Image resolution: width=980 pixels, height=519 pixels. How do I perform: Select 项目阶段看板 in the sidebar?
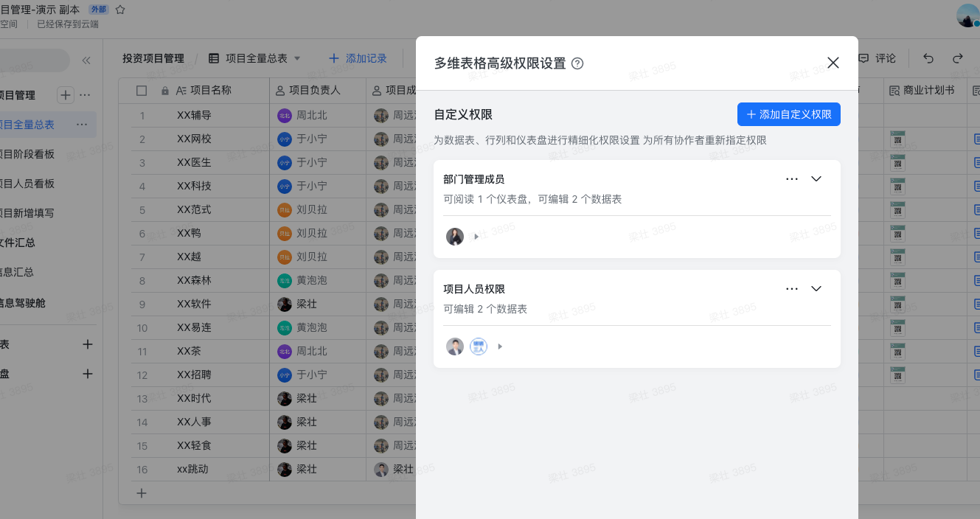coord(28,154)
